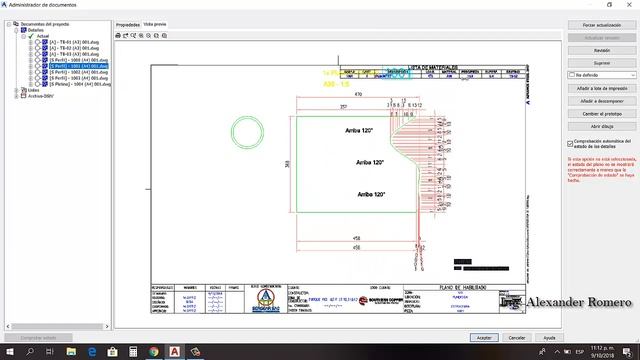The height and width of the screenshot is (360, 640).
Task: Collapse the Detalles tree node
Action: pos(16,30)
